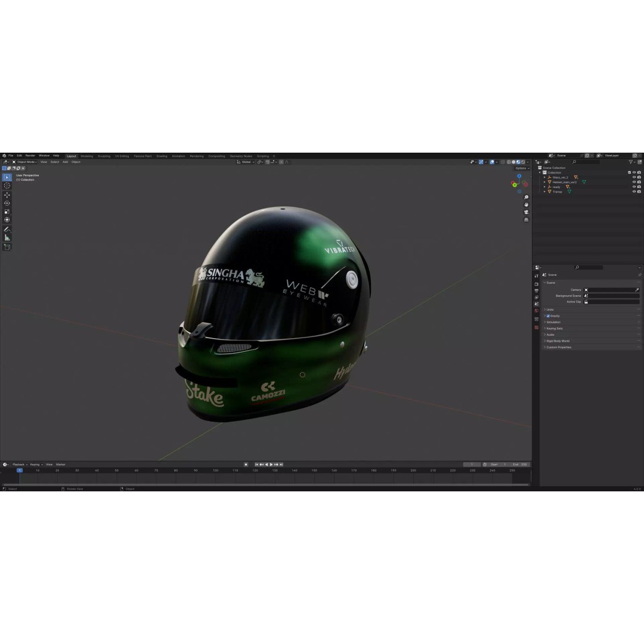Switch to the Modeling workspace tab
This screenshot has height=644, width=644.
click(87, 156)
